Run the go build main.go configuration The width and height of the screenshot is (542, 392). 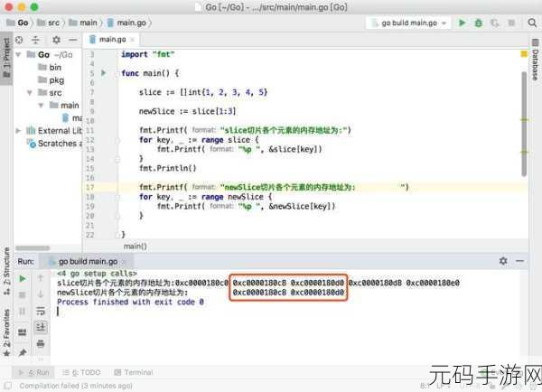click(462, 23)
